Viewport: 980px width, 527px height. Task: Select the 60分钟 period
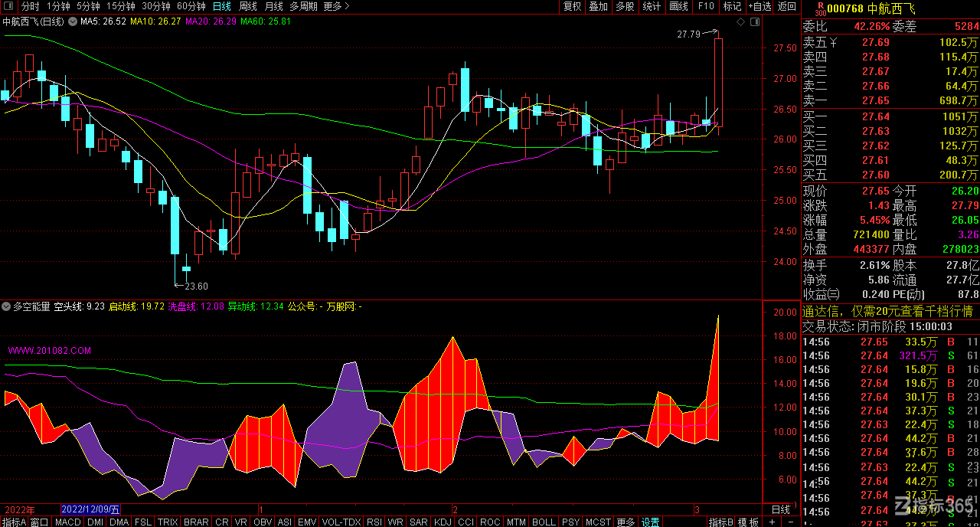coord(191,6)
